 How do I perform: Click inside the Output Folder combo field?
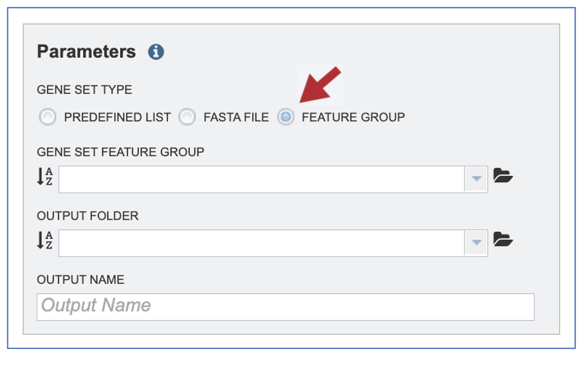tap(261, 243)
